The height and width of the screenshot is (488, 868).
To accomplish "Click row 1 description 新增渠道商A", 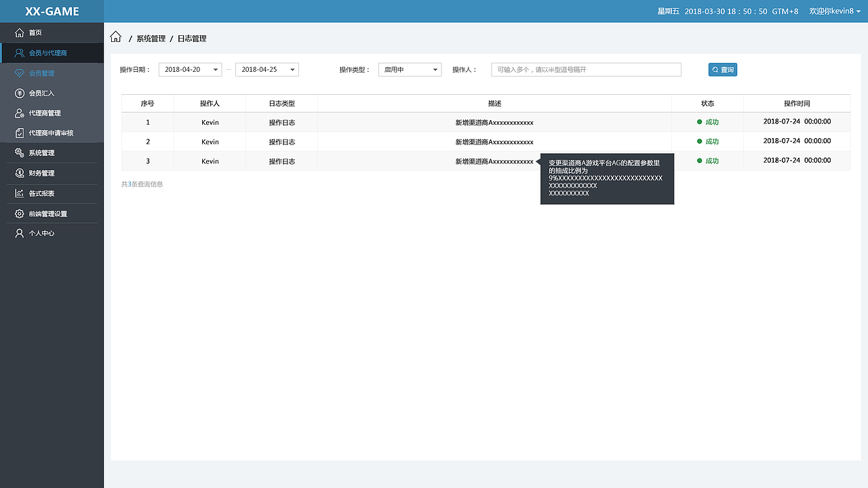I will point(494,123).
